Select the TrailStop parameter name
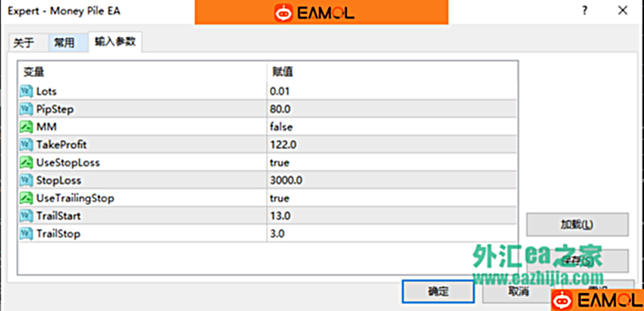Viewport: 644px width, 311px height. coord(58,234)
